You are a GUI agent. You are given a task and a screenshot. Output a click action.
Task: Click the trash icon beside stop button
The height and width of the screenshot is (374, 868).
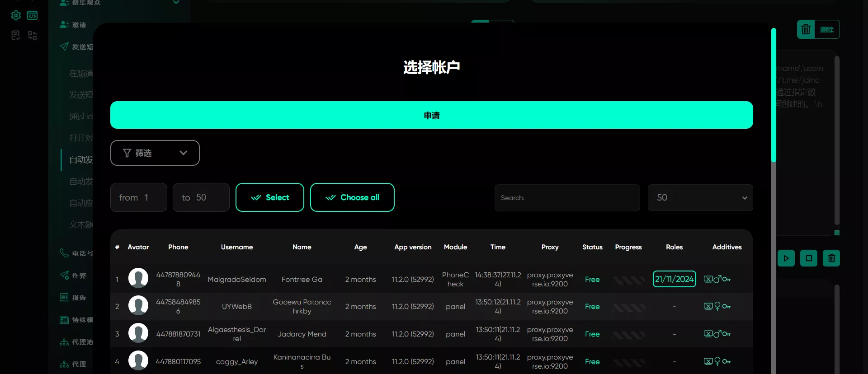(x=831, y=258)
